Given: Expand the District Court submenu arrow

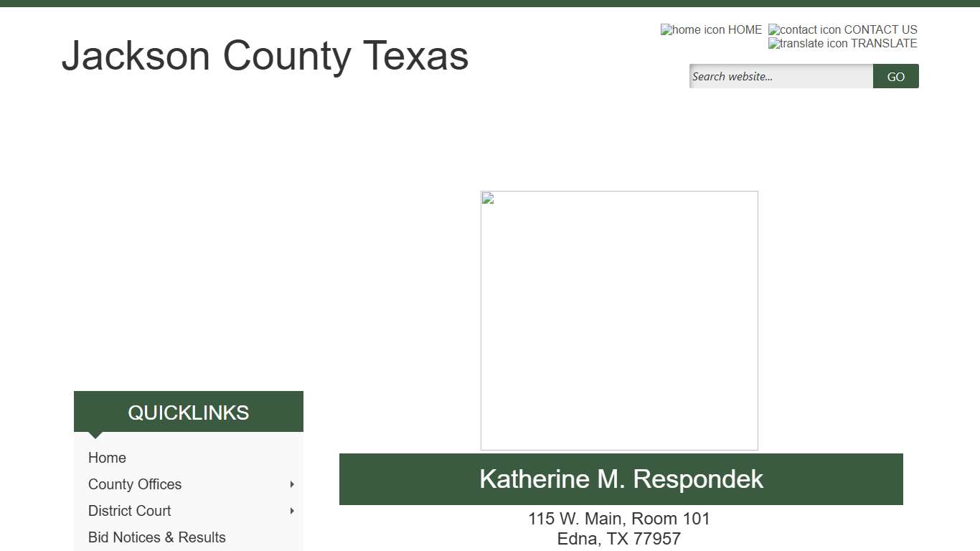Looking at the screenshot, I should [x=292, y=511].
